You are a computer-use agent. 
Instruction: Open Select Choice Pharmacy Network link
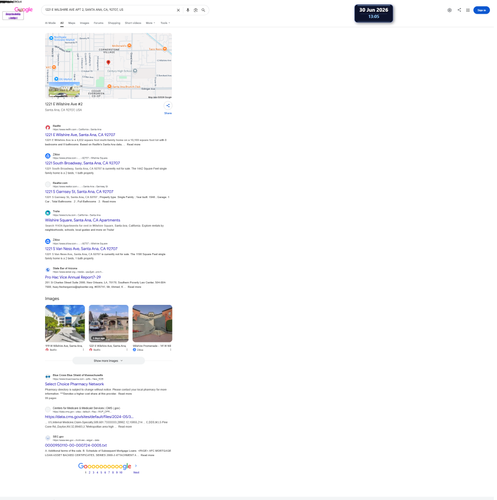[x=74, y=384]
